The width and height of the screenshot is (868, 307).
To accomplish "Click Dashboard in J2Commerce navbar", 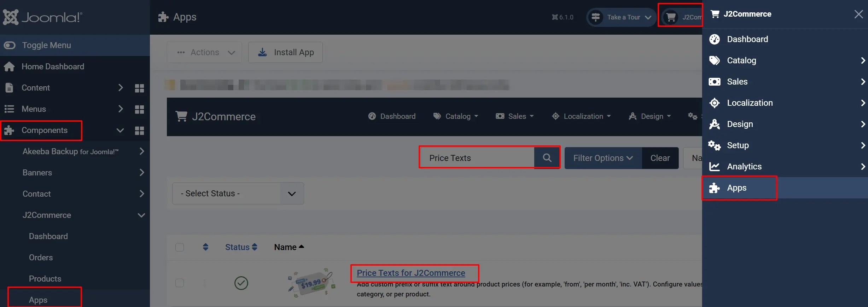I will pos(392,116).
